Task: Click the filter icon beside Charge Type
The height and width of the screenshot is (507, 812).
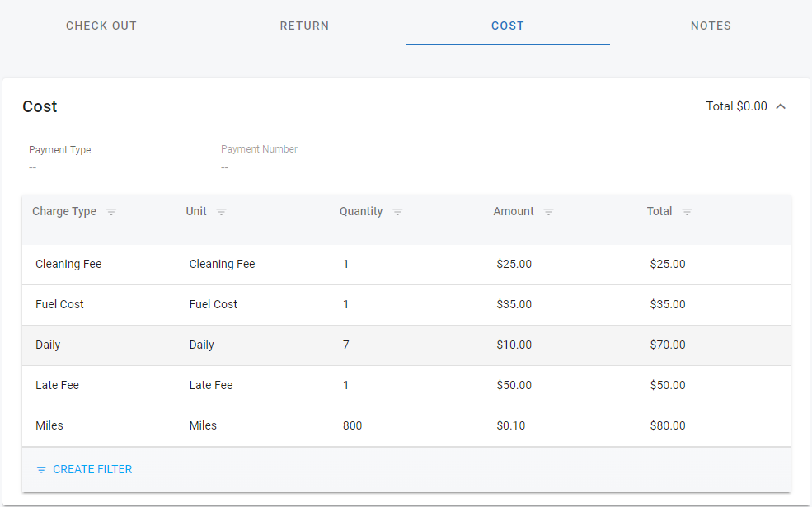Action: point(111,212)
